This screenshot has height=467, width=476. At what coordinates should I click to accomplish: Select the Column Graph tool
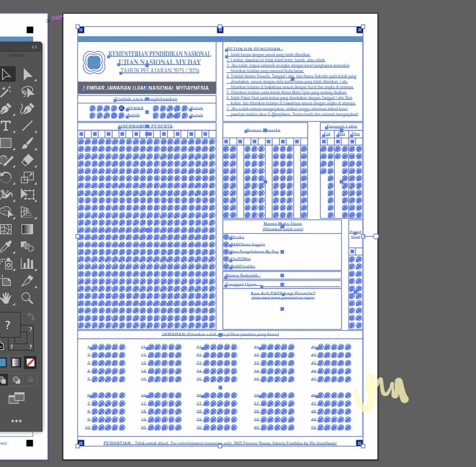tap(28, 264)
